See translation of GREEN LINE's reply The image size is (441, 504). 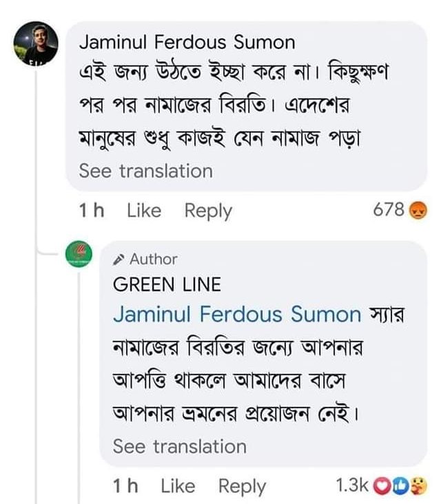[x=179, y=446]
